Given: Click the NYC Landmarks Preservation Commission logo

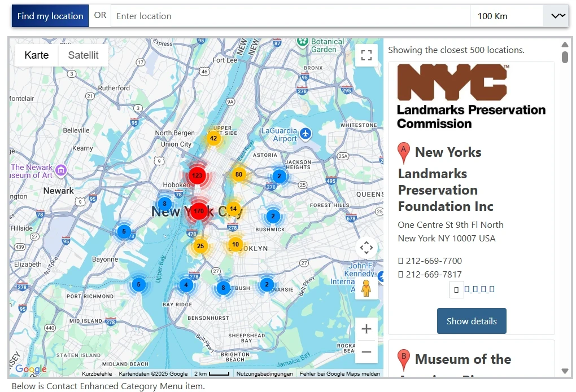Looking at the screenshot, I should pos(470,96).
